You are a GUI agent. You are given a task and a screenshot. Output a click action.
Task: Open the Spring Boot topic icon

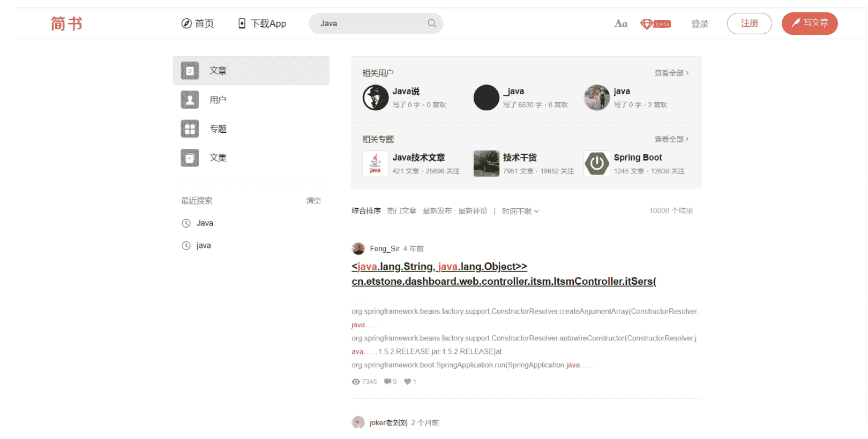point(597,164)
